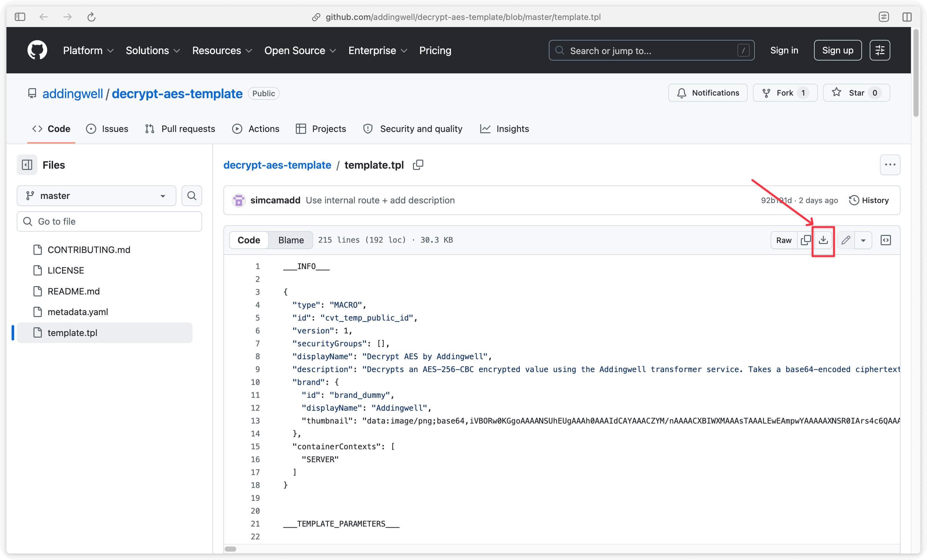View the Raw file
This screenshot has height=560, width=927.
784,240
